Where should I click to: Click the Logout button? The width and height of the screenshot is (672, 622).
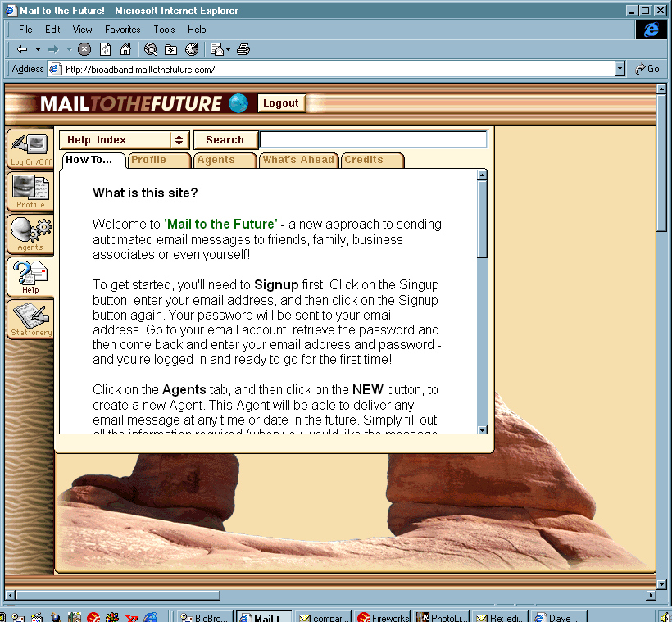[281, 103]
